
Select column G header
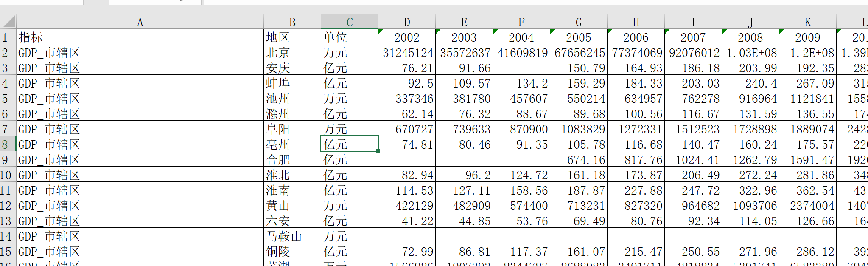pyautogui.click(x=579, y=22)
